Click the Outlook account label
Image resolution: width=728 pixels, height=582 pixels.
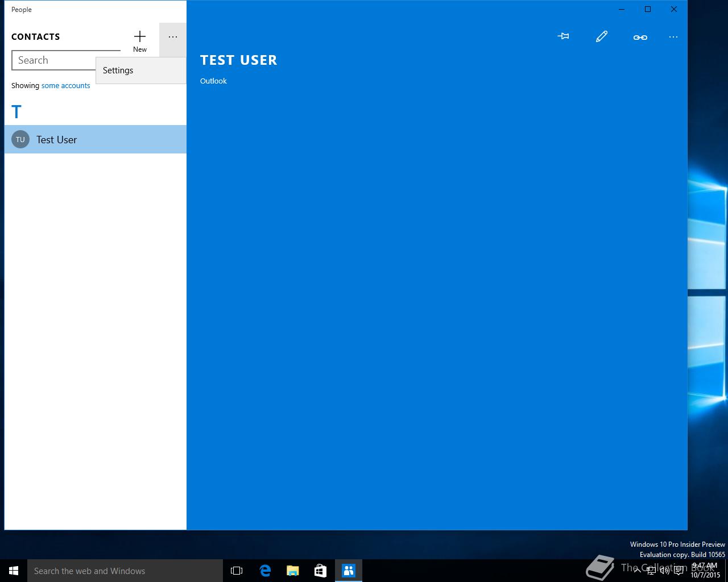(x=213, y=81)
